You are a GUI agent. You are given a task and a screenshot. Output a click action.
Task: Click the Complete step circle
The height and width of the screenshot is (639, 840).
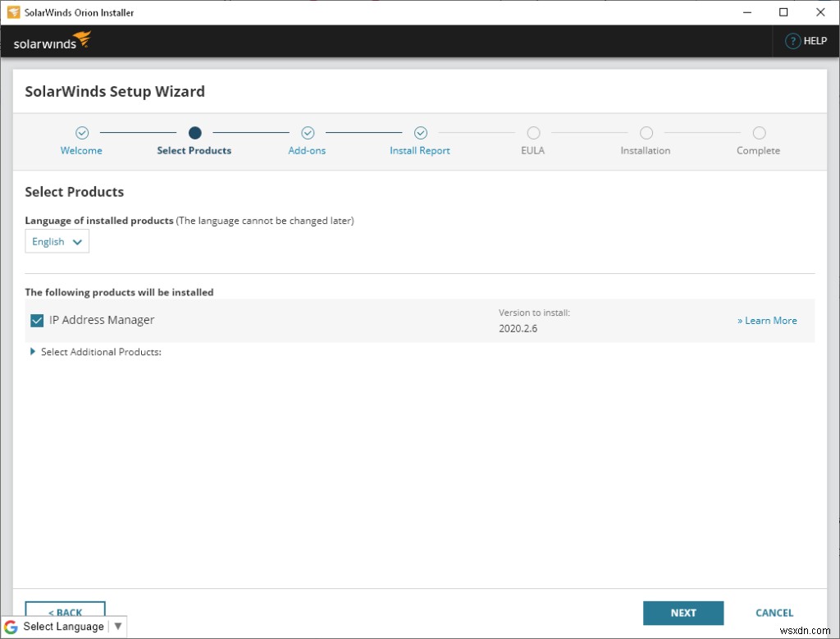coord(759,133)
